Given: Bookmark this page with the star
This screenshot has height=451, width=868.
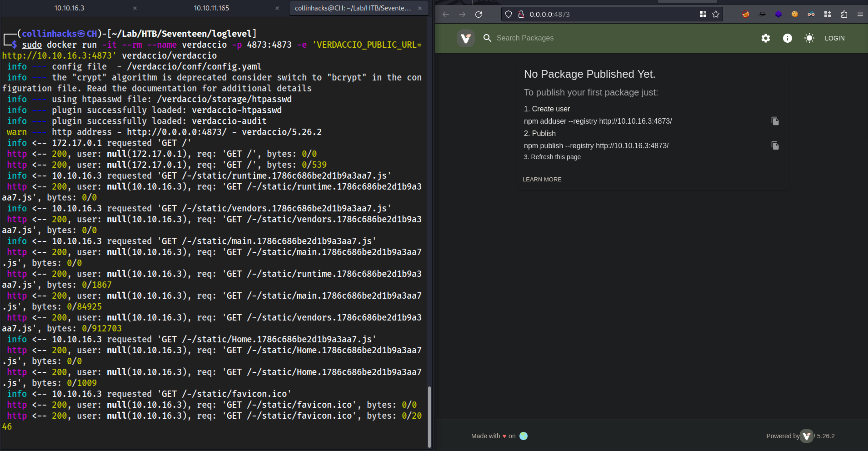Looking at the screenshot, I should pyautogui.click(x=716, y=15).
